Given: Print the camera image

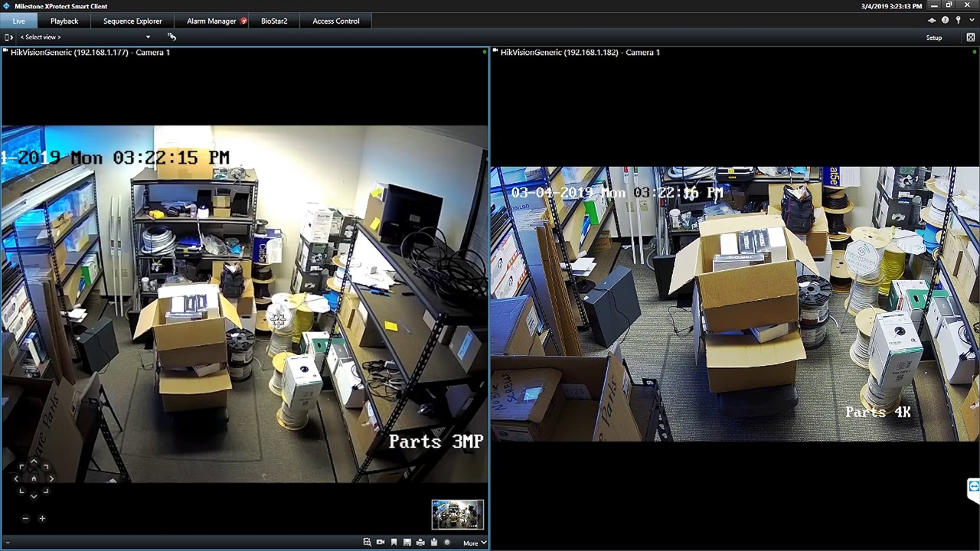Looking at the screenshot, I should coord(420,543).
